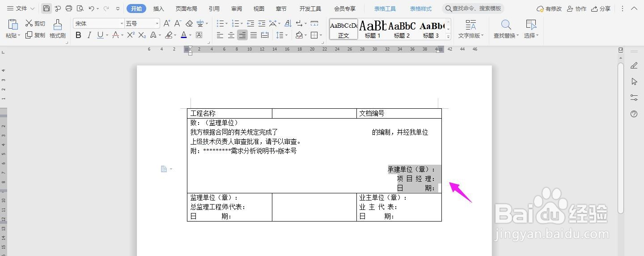
Task: Set Justify alignment
Action: tap(254, 35)
